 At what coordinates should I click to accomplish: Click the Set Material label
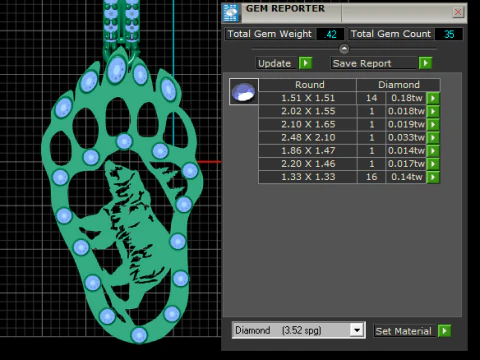click(x=404, y=331)
